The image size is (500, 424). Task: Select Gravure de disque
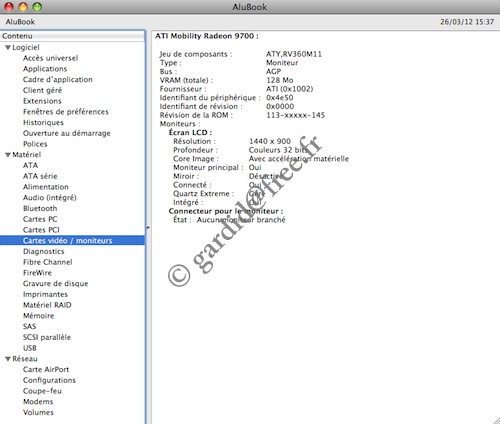pyautogui.click(x=56, y=283)
